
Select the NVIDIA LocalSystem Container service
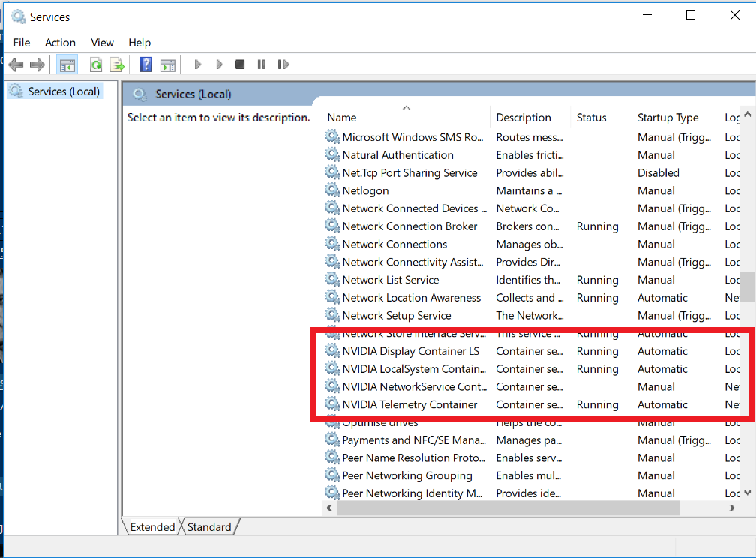[x=532, y=368]
